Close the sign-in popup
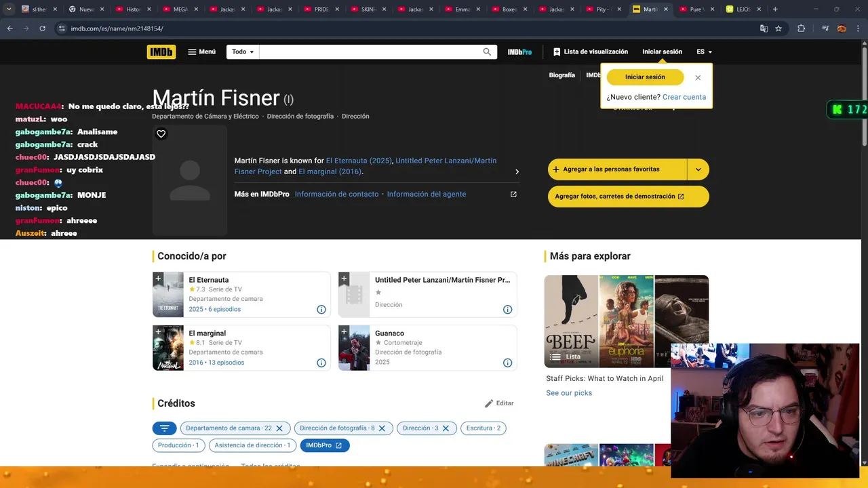 (x=698, y=77)
